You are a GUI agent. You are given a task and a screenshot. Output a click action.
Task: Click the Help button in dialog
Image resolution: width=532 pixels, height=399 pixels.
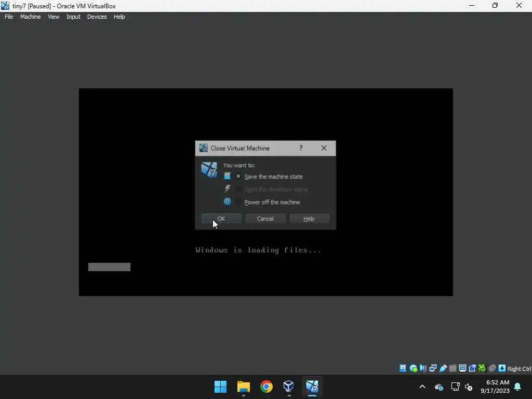pyautogui.click(x=309, y=219)
